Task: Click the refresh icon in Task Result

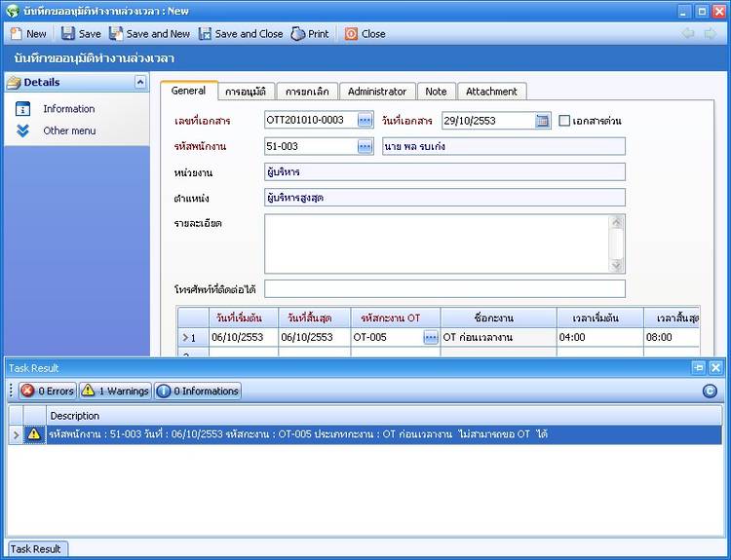Action: [710, 391]
